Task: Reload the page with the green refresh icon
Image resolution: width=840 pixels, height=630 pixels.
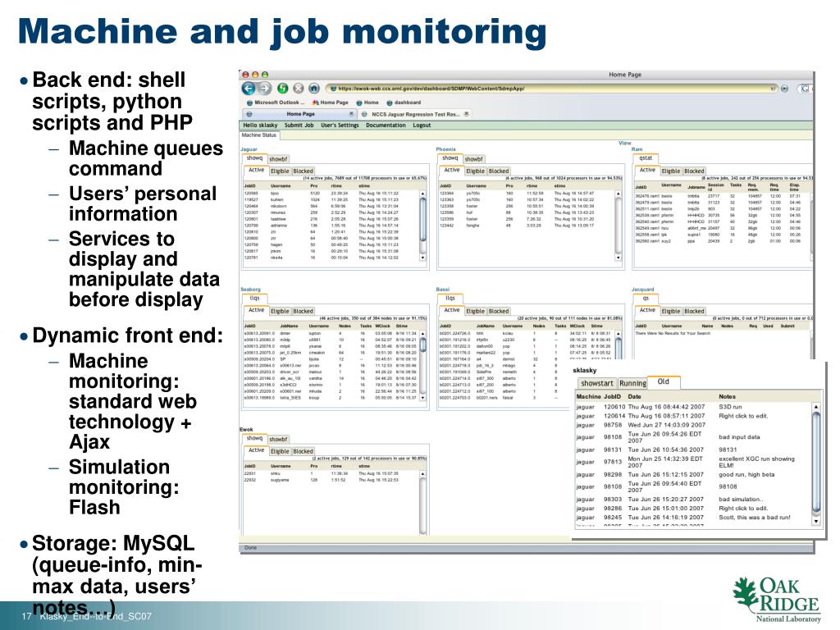Action: (x=283, y=89)
